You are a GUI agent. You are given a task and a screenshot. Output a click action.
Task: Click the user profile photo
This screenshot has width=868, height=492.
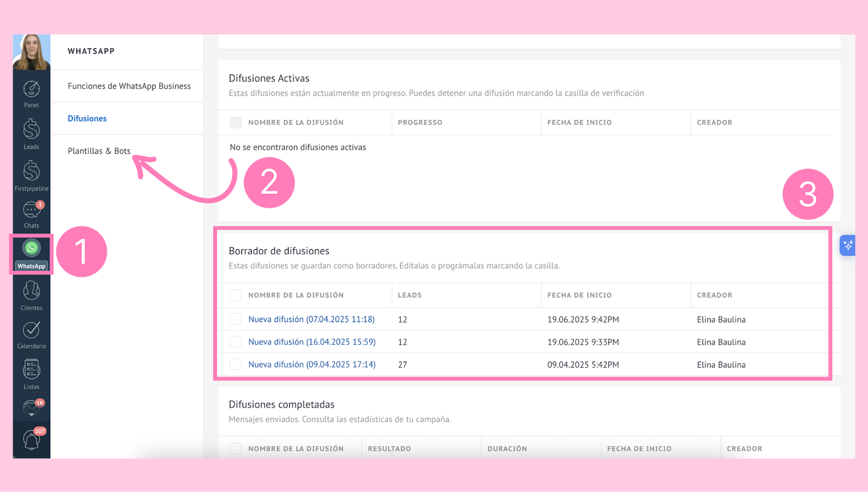31,52
